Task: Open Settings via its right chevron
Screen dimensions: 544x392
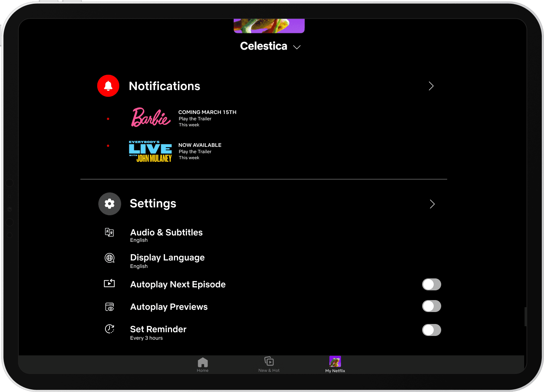Action: coord(432,204)
